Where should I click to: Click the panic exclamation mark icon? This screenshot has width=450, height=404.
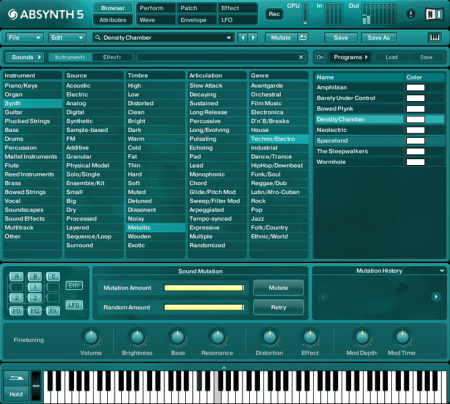[x=411, y=14]
